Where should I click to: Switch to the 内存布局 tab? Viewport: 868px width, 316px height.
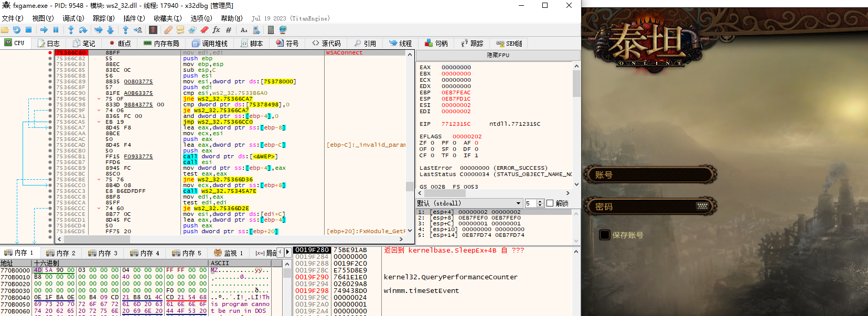(161, 43)
